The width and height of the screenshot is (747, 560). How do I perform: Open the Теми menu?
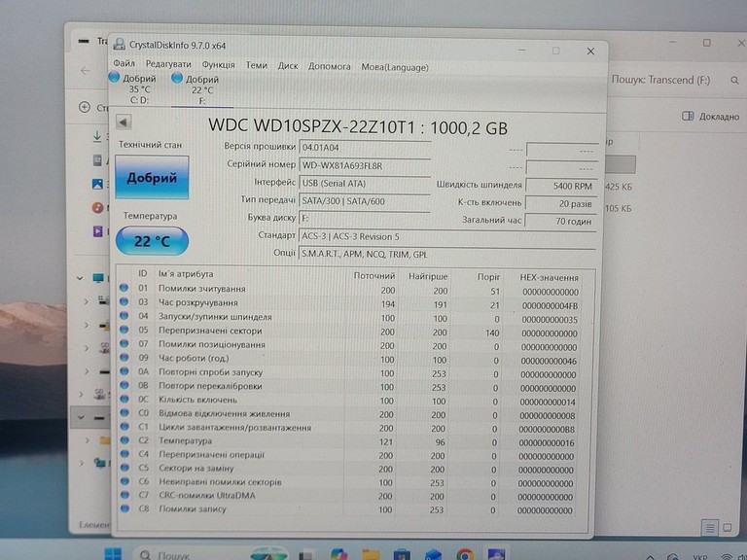[x=257, y=65]
